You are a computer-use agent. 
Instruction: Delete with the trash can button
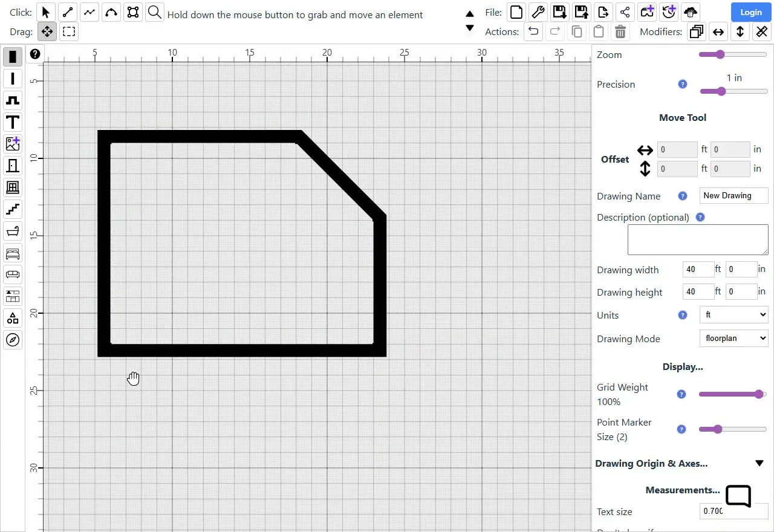[x=620, y=31]
